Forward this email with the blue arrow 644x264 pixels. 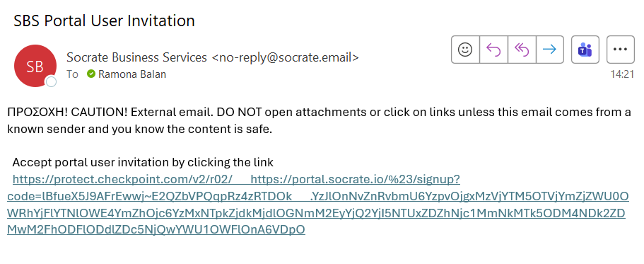pyautogui.click(x=549, y=50)
